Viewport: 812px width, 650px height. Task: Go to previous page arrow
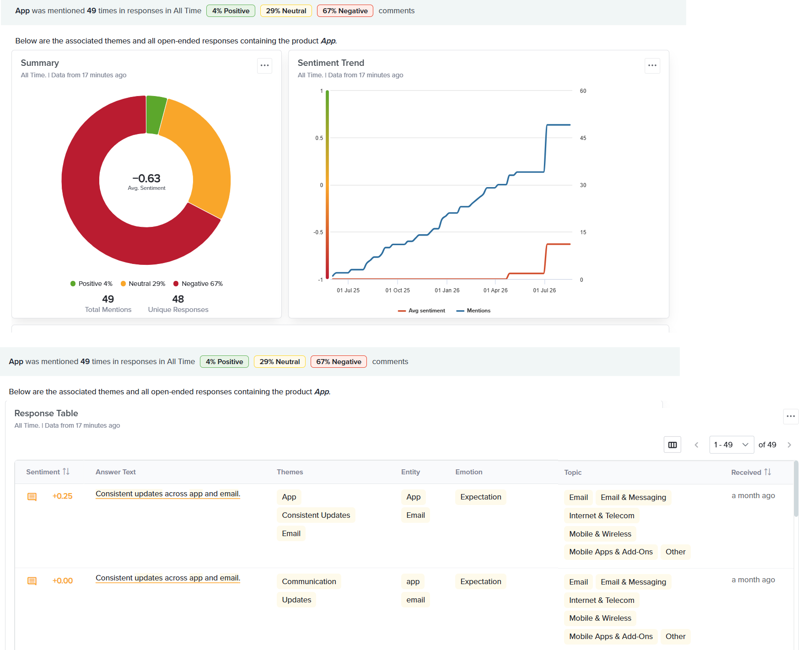point(696,445)
